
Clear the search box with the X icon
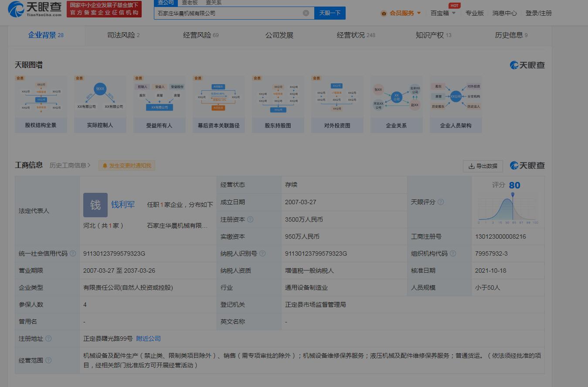[306, 13]
